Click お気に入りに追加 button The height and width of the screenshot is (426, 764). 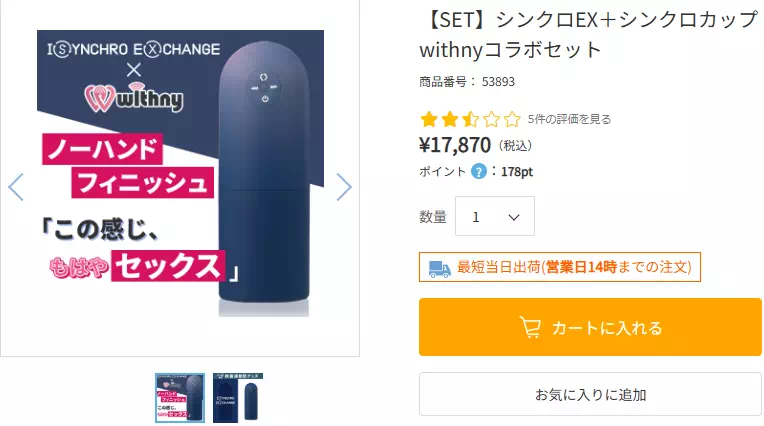click(590, 394)
